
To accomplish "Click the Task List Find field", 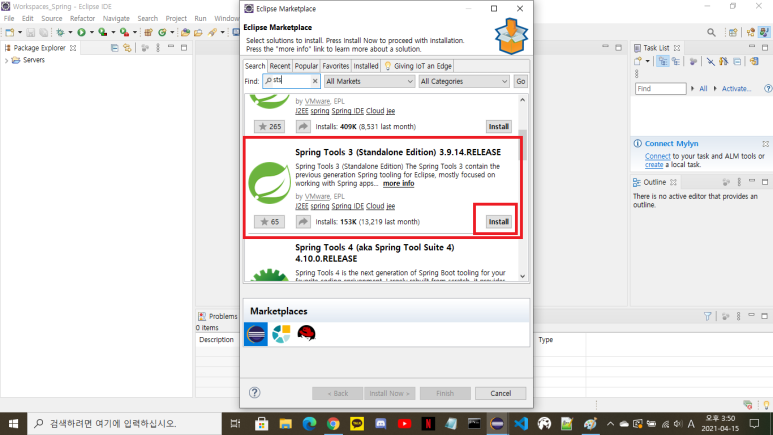I will click(x=660, y=89).
